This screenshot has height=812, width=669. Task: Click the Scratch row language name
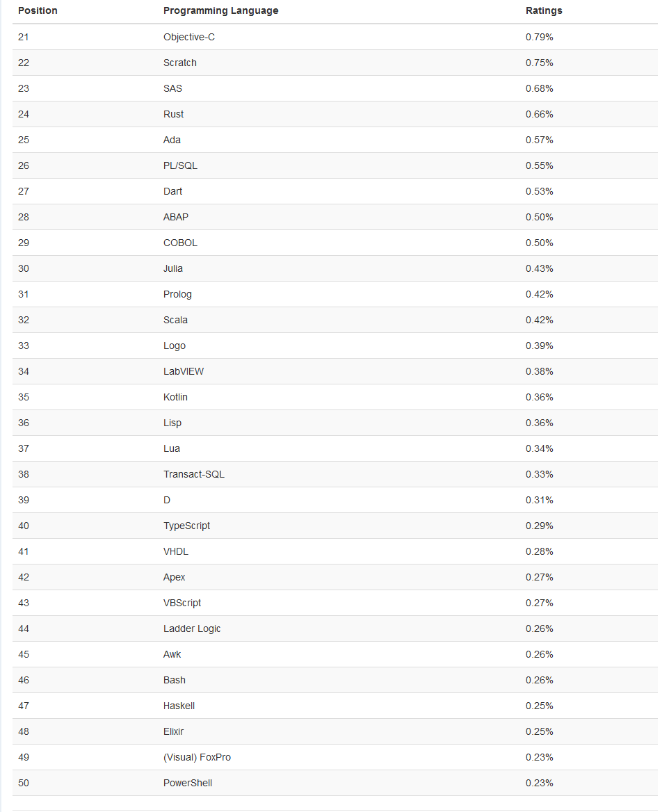point(180,63)
